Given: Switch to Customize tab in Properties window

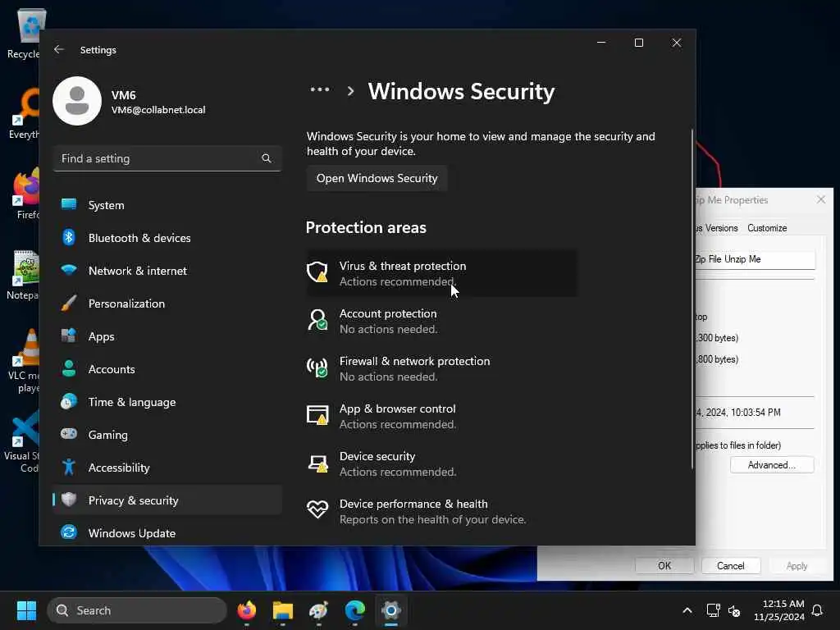Looking at the screenshot, I should [x=767, y=228].
